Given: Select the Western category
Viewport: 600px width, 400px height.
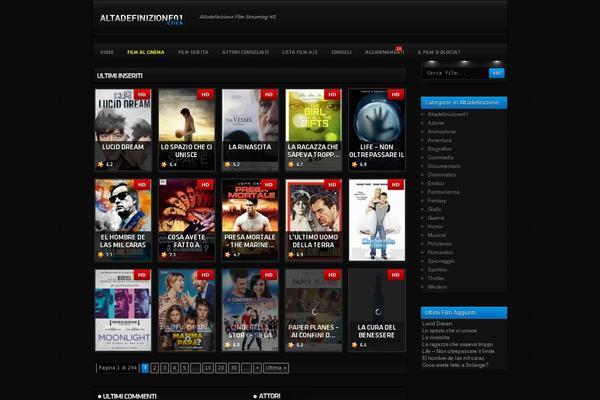Looking at the screenshot, I should tap(437, 287).
